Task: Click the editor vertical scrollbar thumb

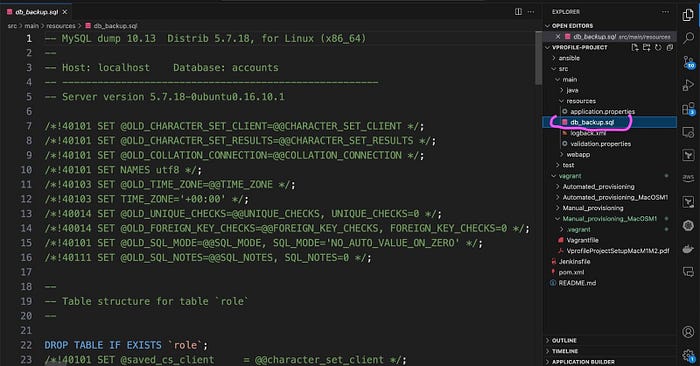Action: pos(538,57)
